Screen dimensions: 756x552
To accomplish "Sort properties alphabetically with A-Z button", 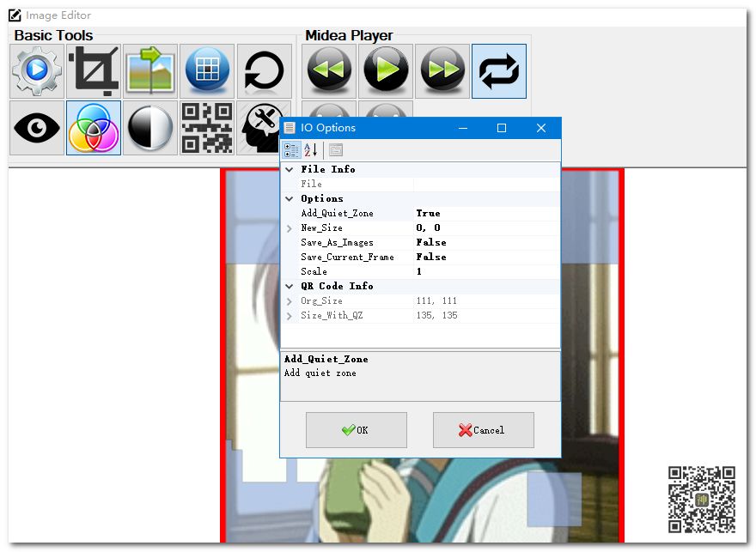I will [x=310, y=150].
